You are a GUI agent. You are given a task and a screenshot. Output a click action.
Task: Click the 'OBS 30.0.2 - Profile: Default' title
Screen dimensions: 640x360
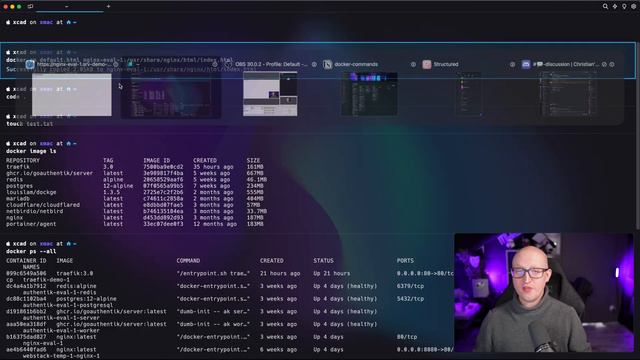pos(271,64)
